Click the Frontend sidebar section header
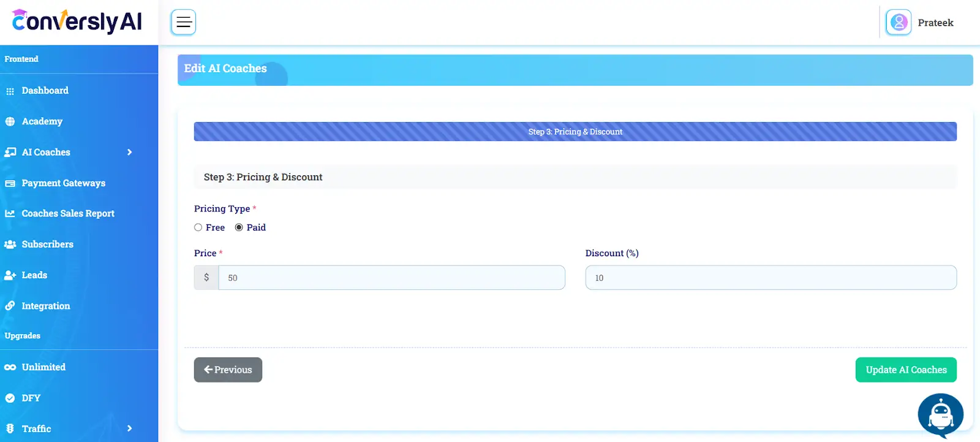 click(x=21, y=59)
